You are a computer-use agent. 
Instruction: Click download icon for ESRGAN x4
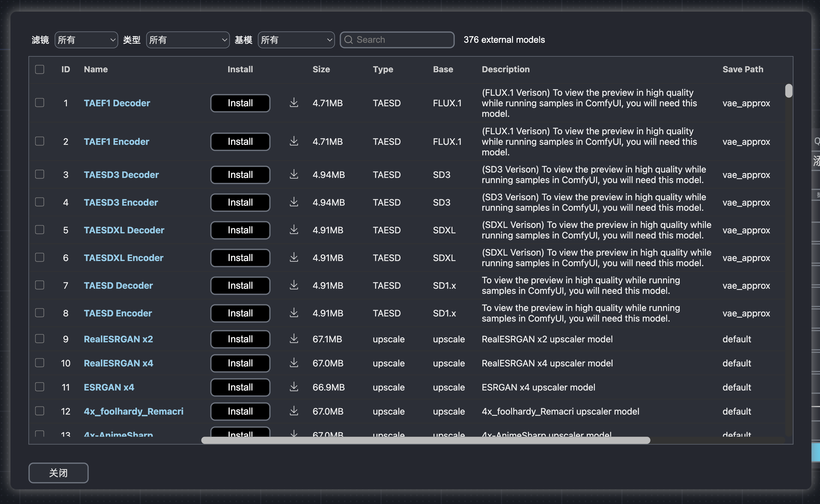[294, 387]
